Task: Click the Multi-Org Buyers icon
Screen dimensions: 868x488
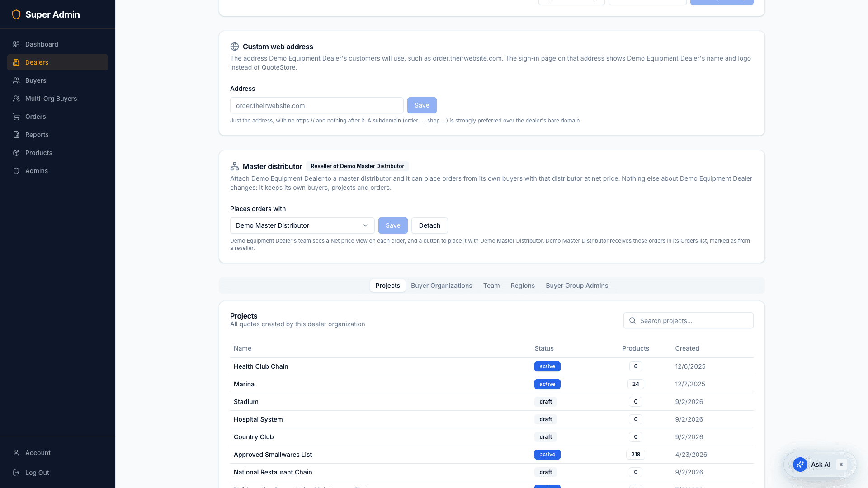Action: tap(16, 99)
